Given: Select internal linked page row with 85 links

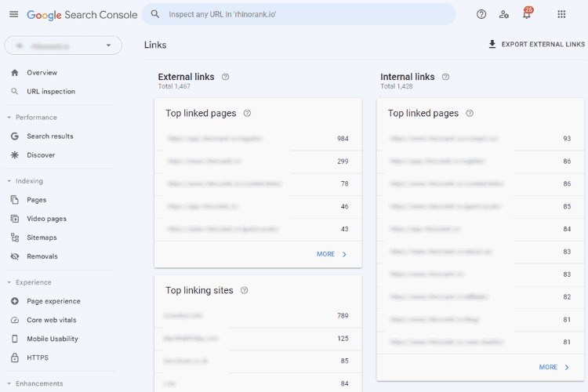Looking at the screenshot, I should pyautogui.click(x=481, y=206).
